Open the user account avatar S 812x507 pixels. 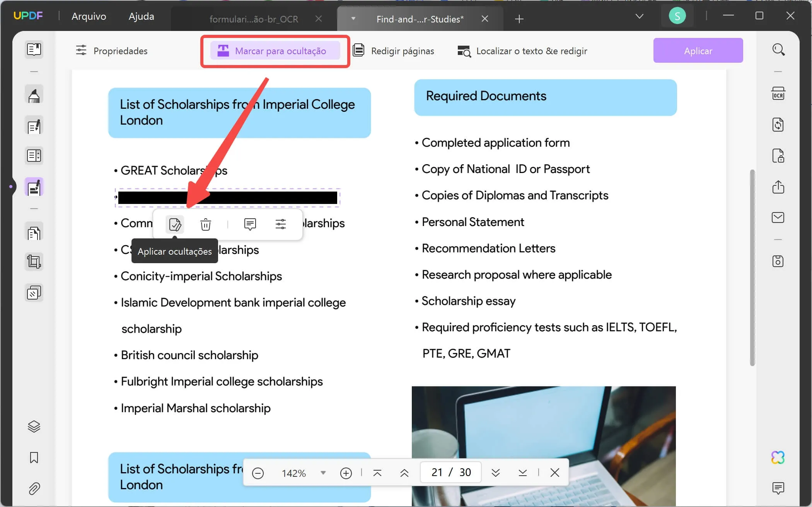(x=677, y=16)
